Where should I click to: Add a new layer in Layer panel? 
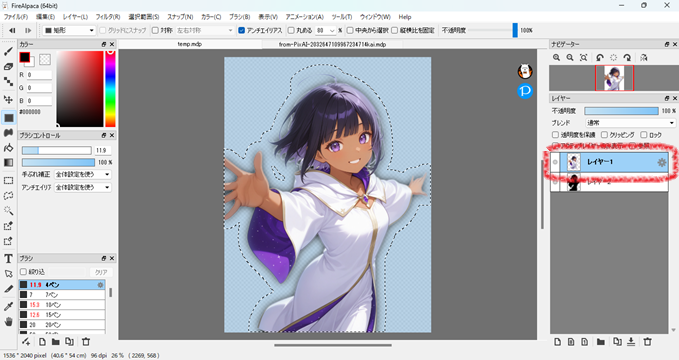pyautogui.click(x=557, y=342)
